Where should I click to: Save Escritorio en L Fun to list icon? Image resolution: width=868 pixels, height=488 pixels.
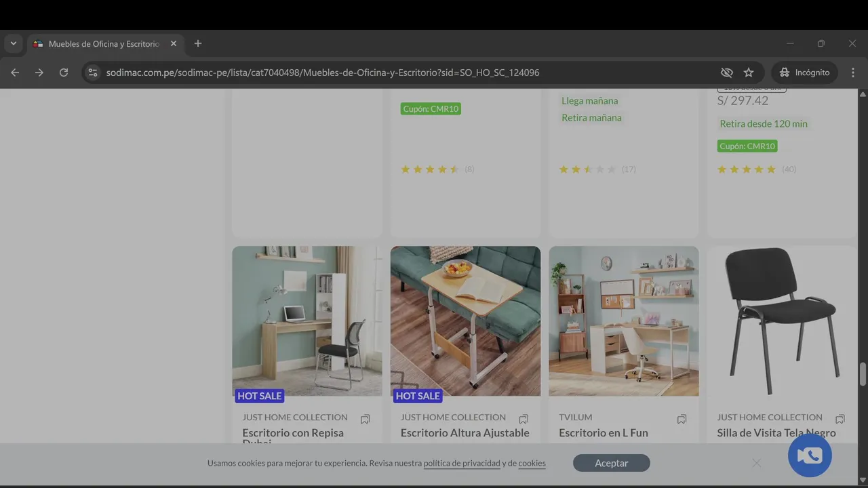pyautogui.click(x=682, y=419)
